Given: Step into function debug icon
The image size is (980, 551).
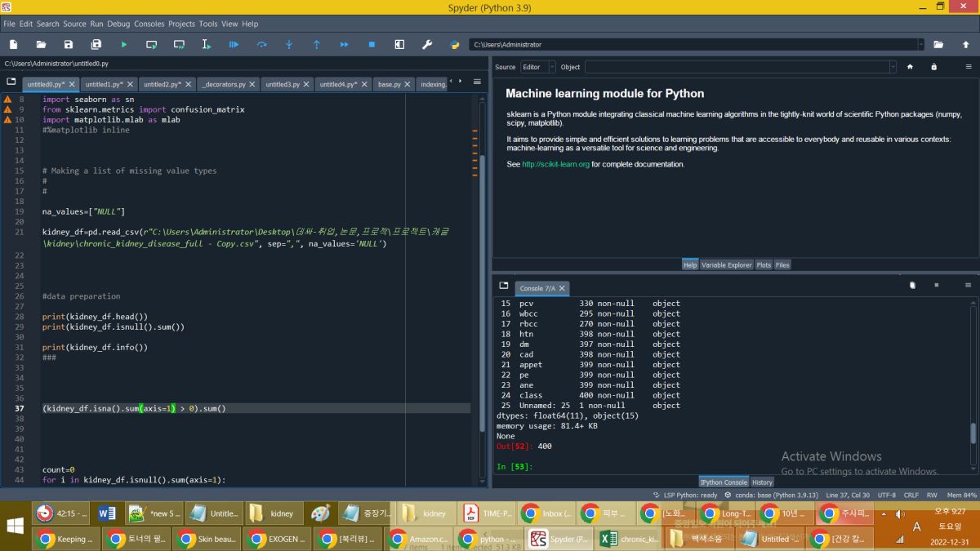Looking at the screenshot, I should tap(289, 44).
